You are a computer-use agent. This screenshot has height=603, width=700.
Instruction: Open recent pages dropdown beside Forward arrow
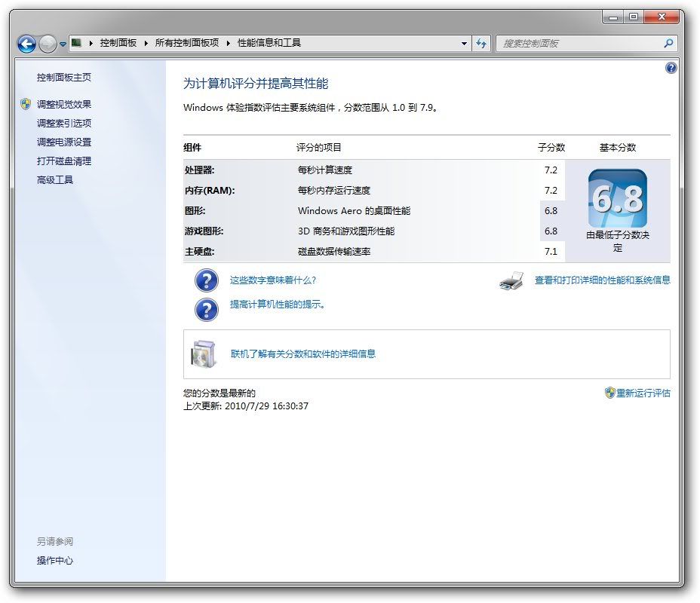[x=63, y=44]
